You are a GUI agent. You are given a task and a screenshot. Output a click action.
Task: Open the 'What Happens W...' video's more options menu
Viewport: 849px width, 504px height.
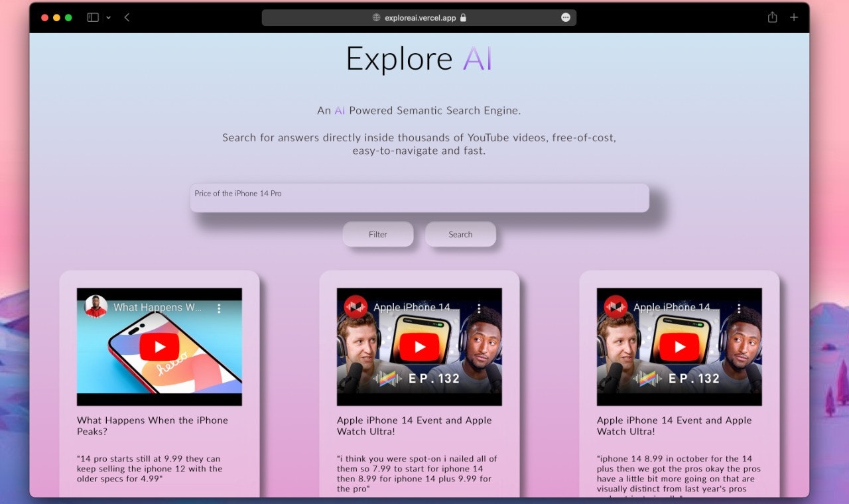point(219,308)
